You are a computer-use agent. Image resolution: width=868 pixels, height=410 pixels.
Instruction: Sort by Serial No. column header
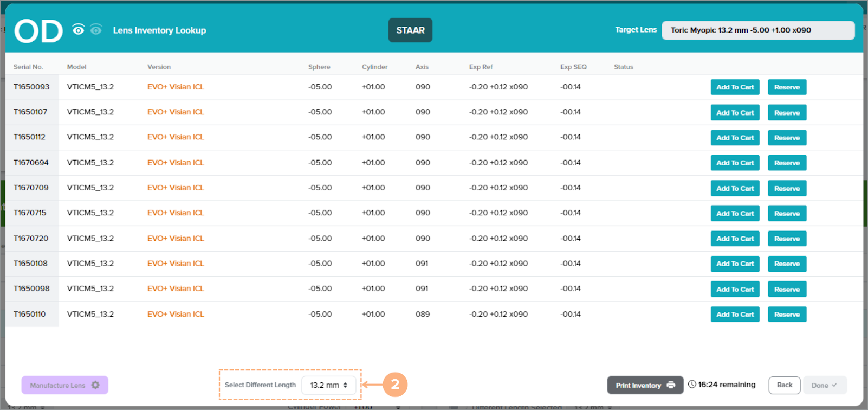click(x=28, y=67)
